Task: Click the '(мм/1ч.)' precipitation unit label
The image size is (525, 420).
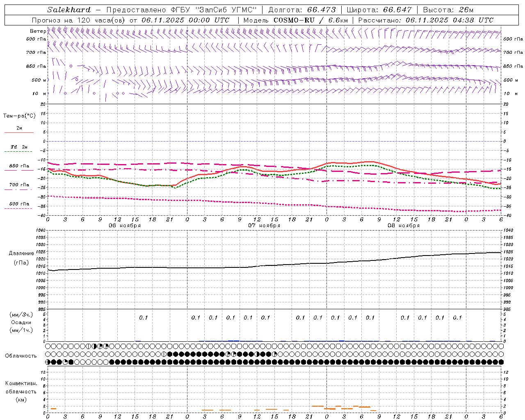Action: [21, 330]
